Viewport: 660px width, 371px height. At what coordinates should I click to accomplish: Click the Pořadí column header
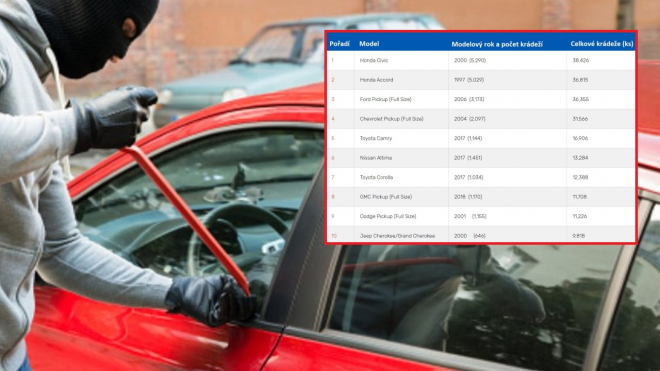coord(339,44)
